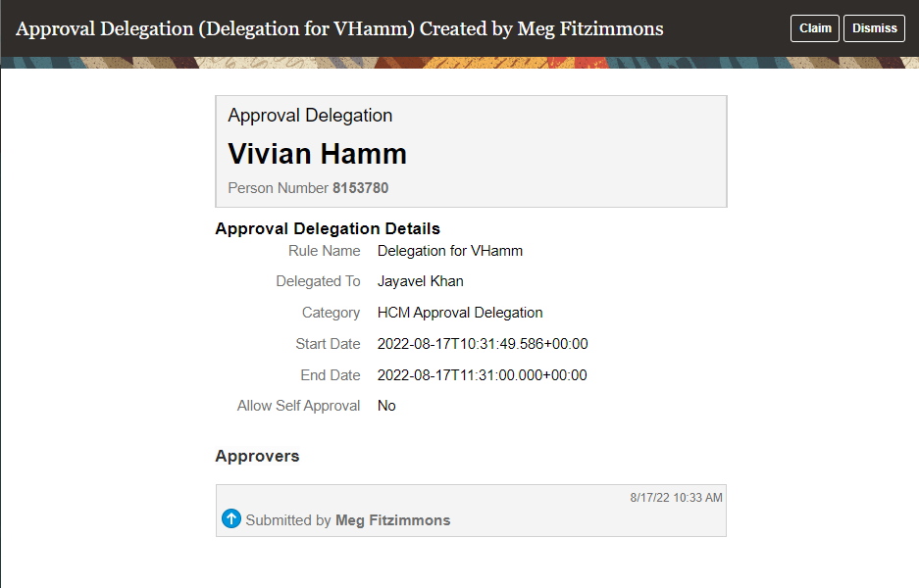Click the delegate name Jayavel Khan
The image size is (919, 588).
[420, 281]
